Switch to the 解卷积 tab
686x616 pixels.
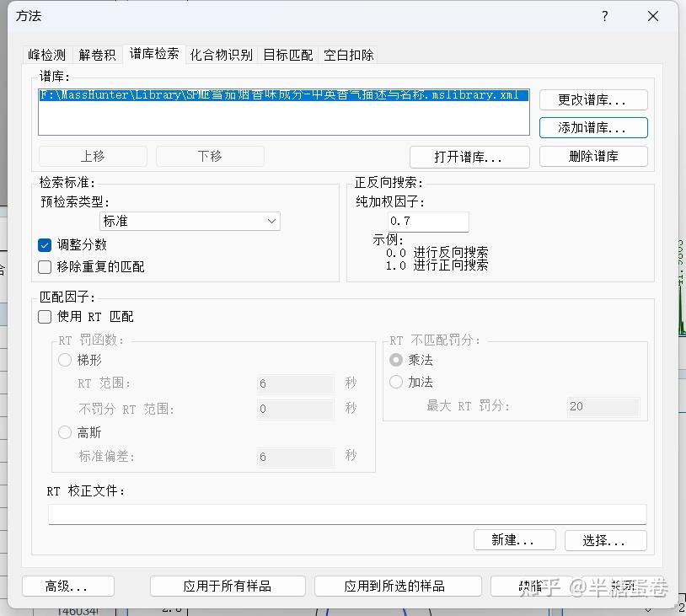point(98,54)
